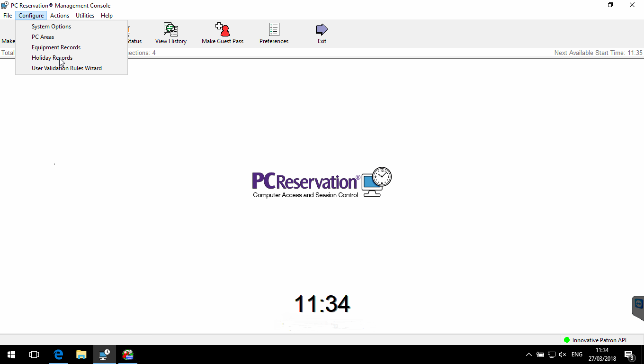Select Holiday Records menu entry

coord(72,58)
